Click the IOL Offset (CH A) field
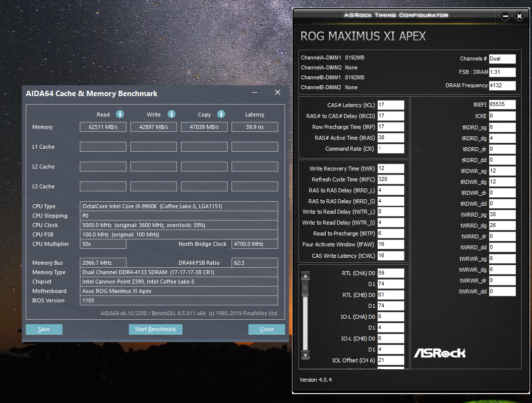The image size is (532, 403). click(391, 360)
